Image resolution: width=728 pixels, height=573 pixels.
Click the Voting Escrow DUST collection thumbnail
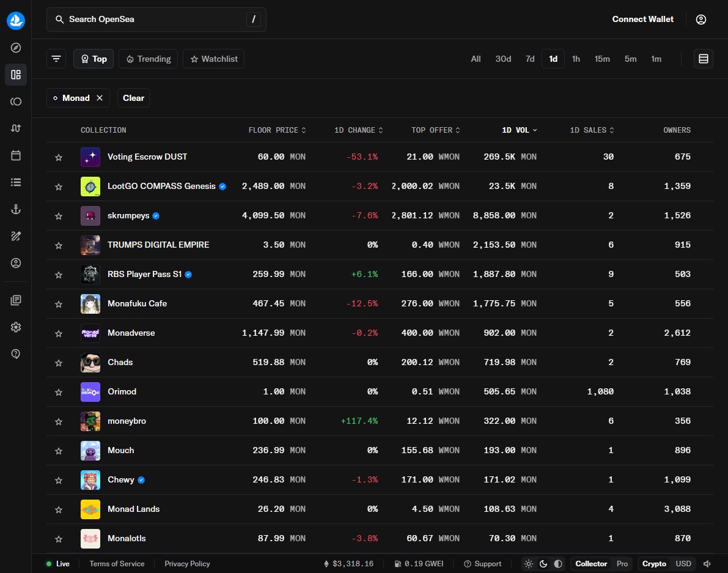click(90, 157)
